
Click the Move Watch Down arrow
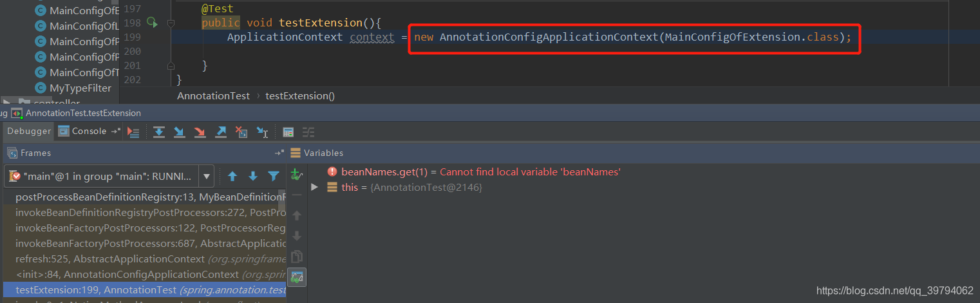click(297, 235)
